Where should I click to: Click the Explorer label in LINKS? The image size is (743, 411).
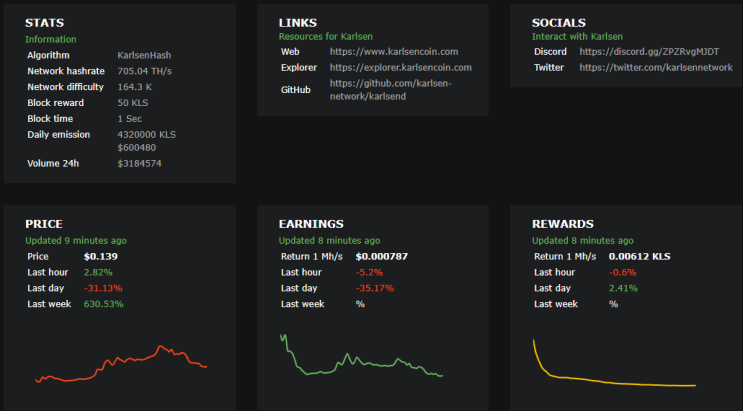tap(299, 67)
